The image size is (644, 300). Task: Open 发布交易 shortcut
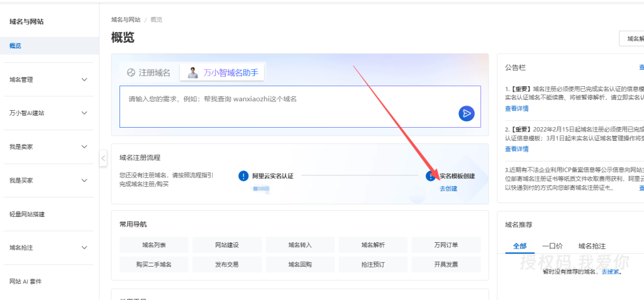pos(227,264)
